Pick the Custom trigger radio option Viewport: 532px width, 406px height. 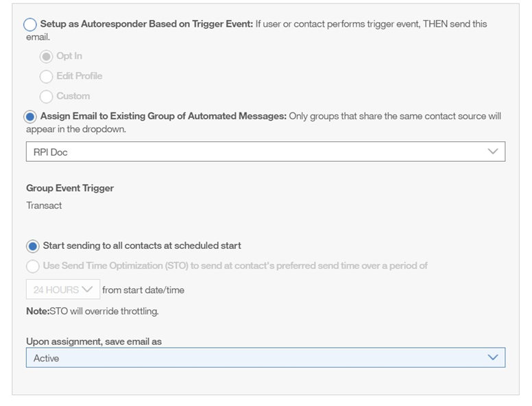[x=47, y=97]
